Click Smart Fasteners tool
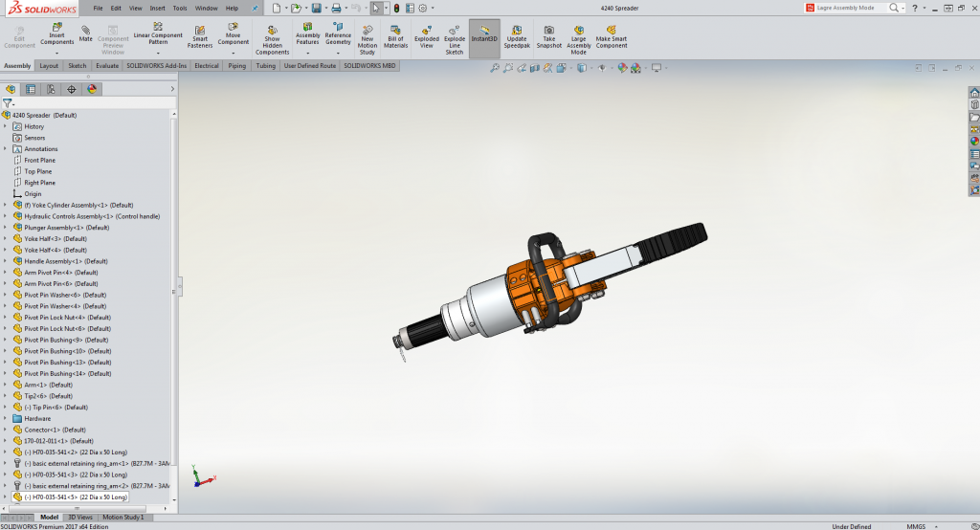 pyautogui.click(x=200, y=37)
